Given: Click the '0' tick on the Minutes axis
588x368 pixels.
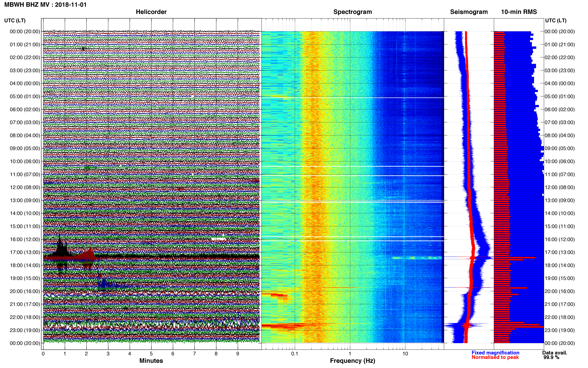Looking at the screenshot, I should 43,354.
